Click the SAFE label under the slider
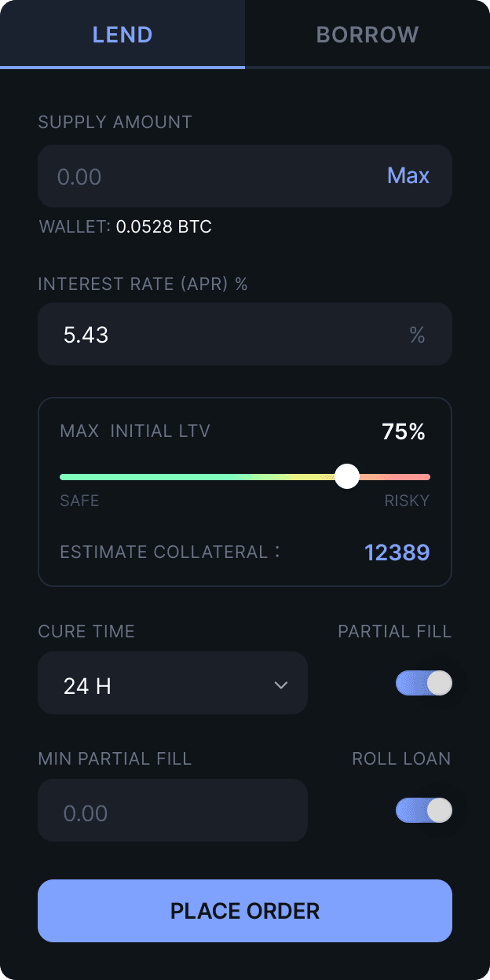The image size is (490, 980). [x=79, y=501]
